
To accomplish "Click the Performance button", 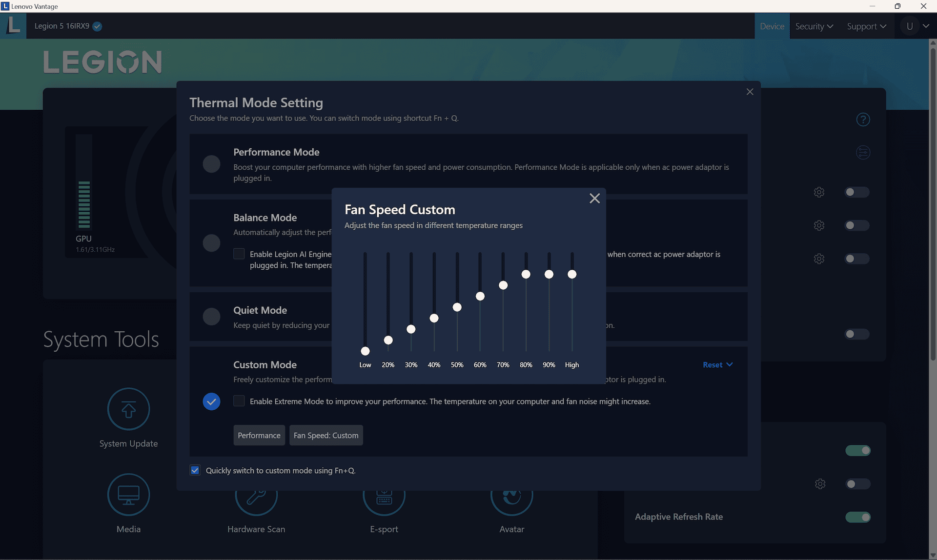I will pyautogui.click(x=259, y=435).
